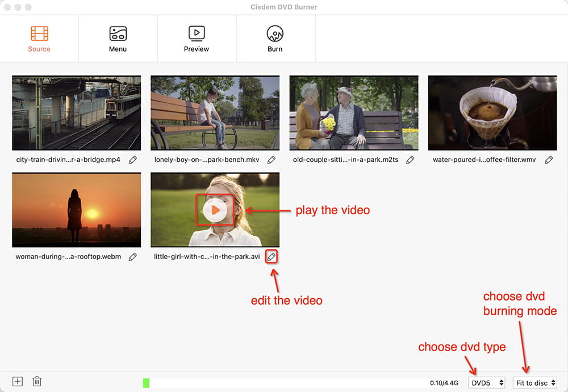Switch to the Menu tab

118,39
